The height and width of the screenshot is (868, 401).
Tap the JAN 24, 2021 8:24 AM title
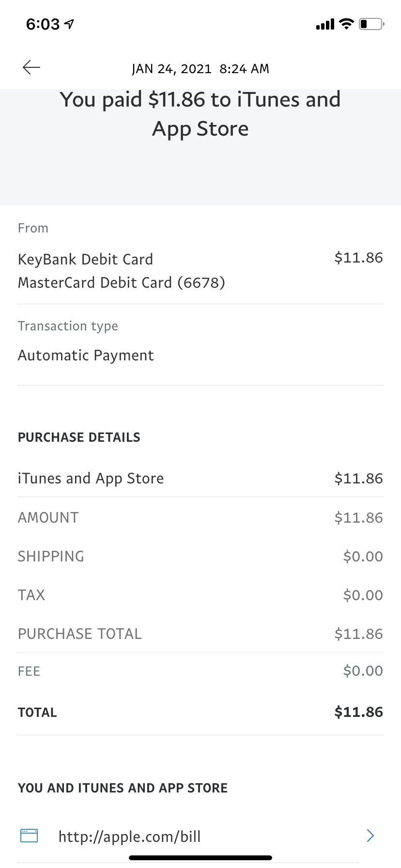pyautogui.click(x=200, y=69)
